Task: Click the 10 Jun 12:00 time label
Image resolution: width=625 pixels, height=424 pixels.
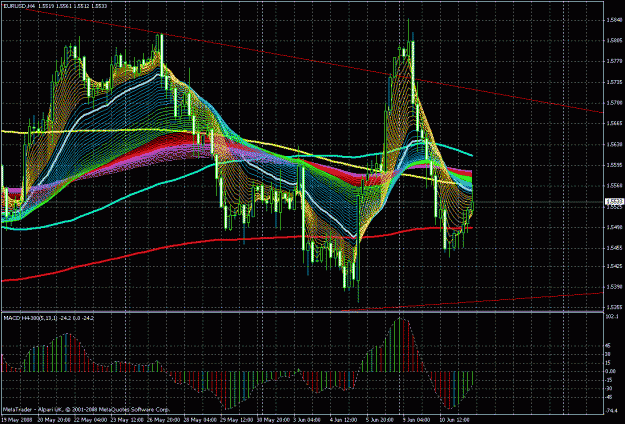Action: point(454,420)
